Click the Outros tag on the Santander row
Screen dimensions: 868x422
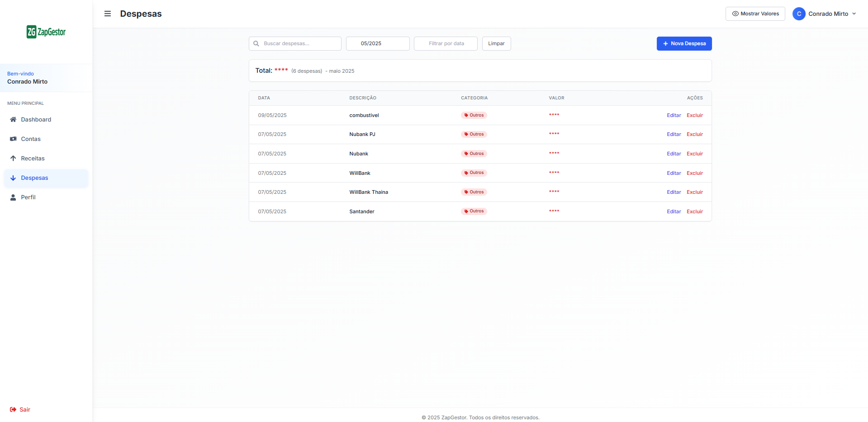point(474,211)
